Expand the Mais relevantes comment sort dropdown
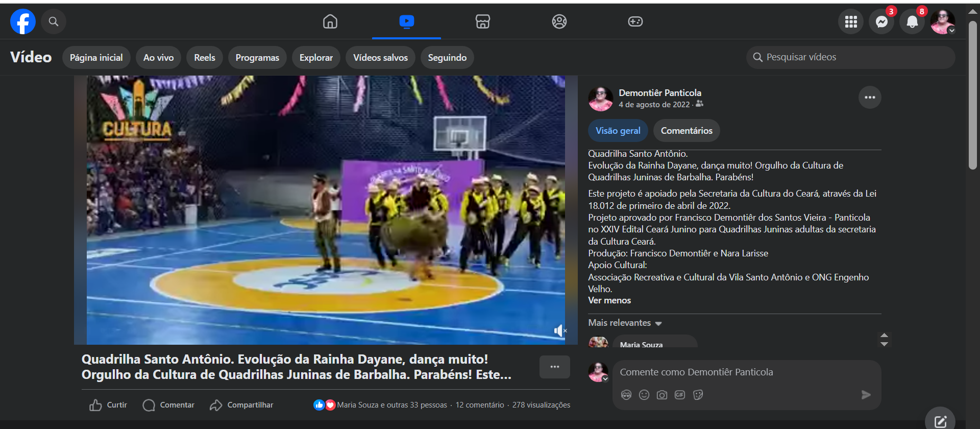Viewport: 980px width, 429px height. click(x=625, y=323)
